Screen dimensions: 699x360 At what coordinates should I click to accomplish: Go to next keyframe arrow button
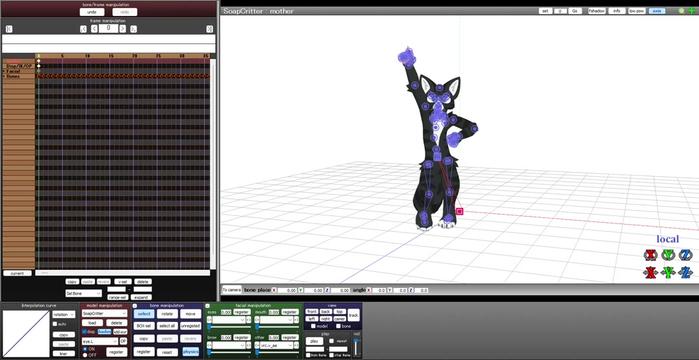pos(133,29)
